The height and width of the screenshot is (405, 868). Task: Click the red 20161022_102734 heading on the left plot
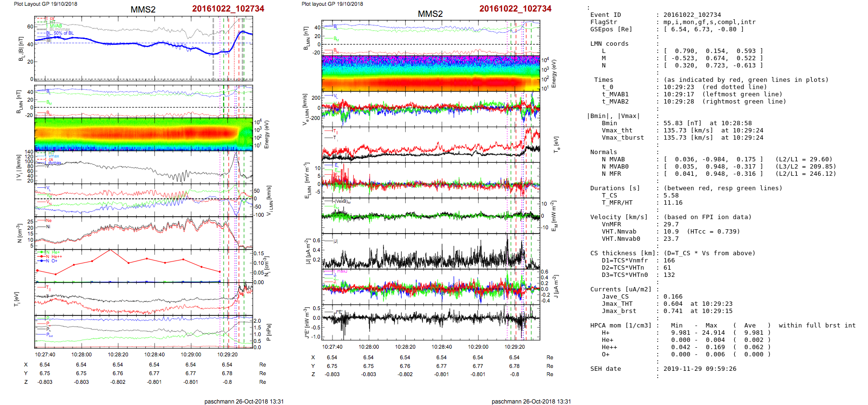pyautogui.click(x=228, y=9)
